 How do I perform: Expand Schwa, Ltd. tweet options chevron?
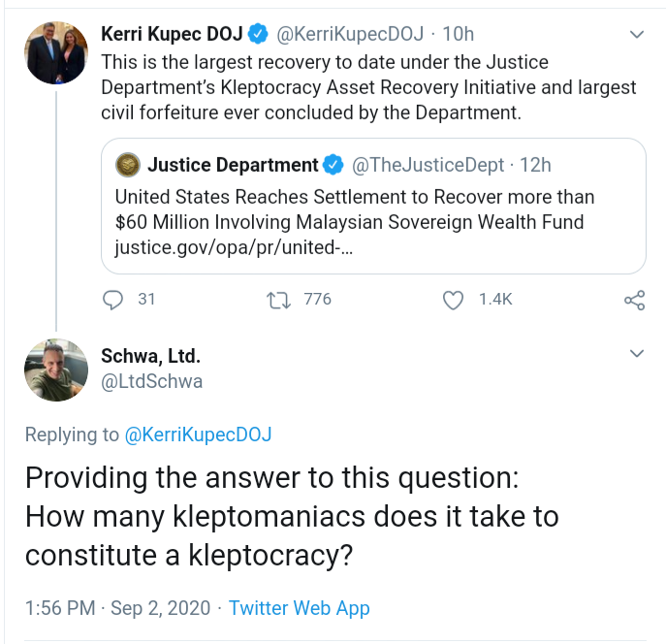click(637, 354)
